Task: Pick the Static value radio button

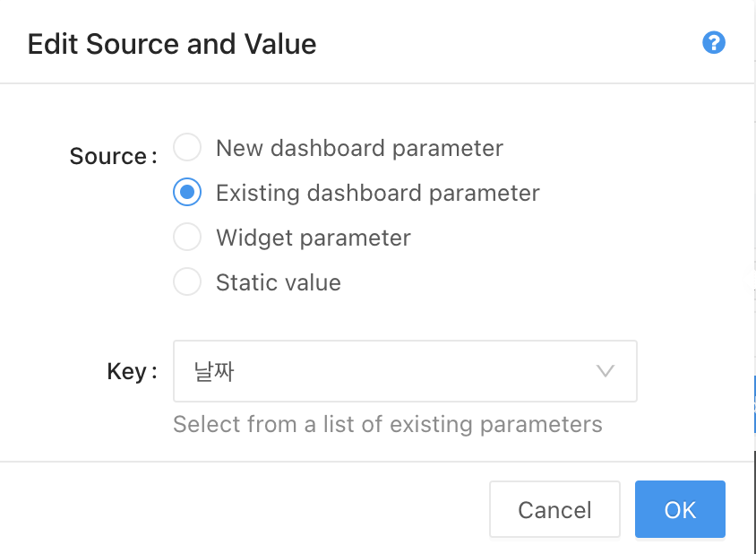Action: pyautogui.click(x=187, y=282)
